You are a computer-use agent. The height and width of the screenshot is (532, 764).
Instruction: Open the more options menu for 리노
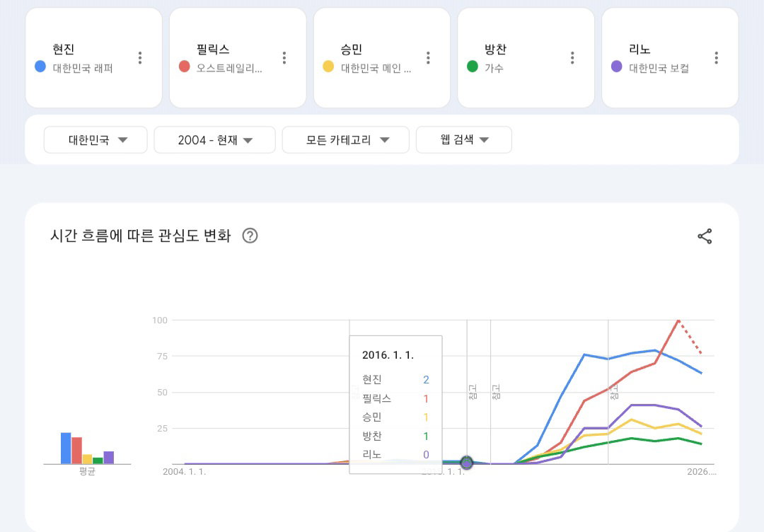pos(716,58)
